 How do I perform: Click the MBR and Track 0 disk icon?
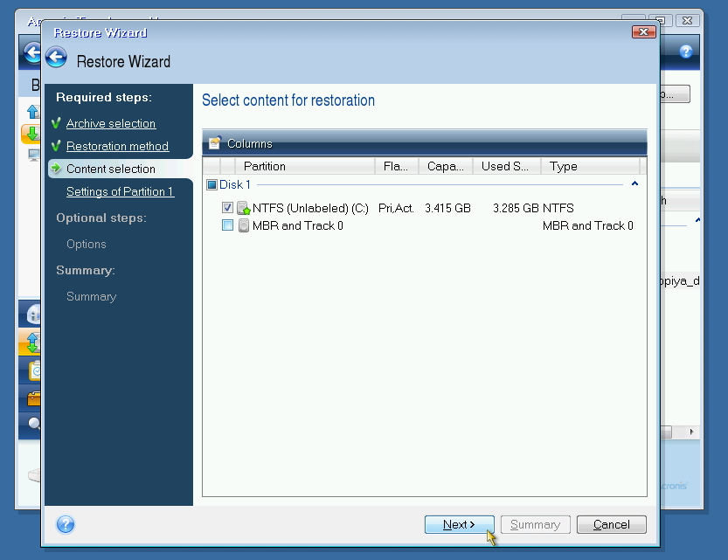pyautogui.click(x=244, y=225)
